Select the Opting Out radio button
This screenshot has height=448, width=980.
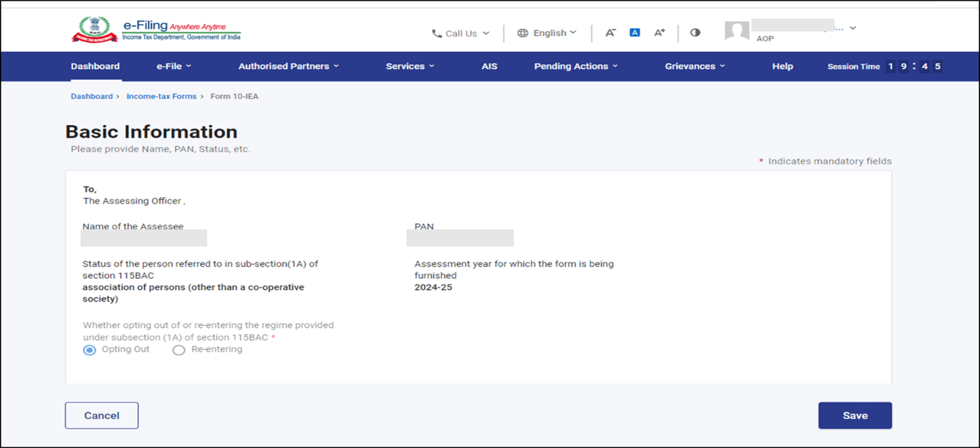pyautogui.click(x=89, y=350)
